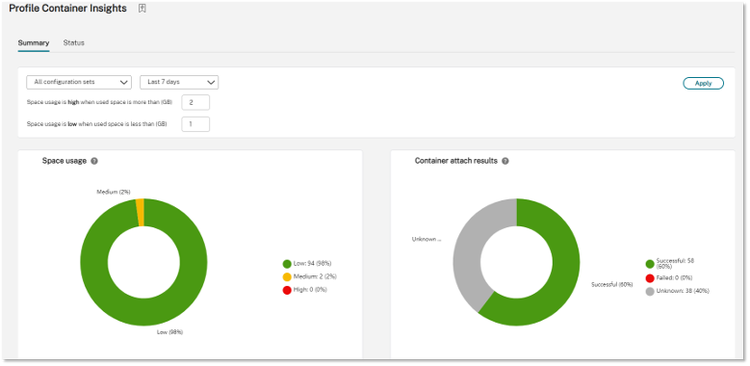The height and width of the screenshot is (366, 750).
Task: Click the Low (98%) chart label
Action: (x=170, y=332)
